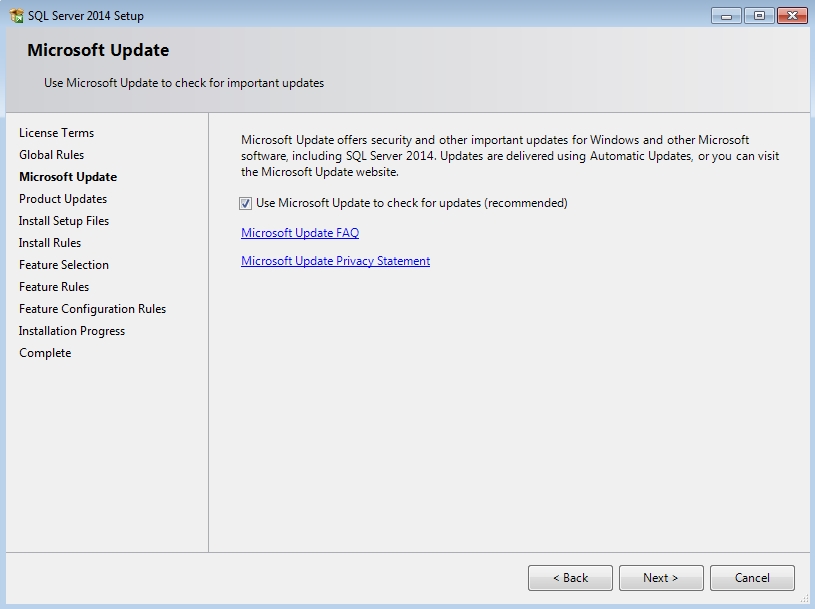The height and width of the screenshot is (609, 815).
Task: Select Product Updates step in sidebar
Action: 63,199
